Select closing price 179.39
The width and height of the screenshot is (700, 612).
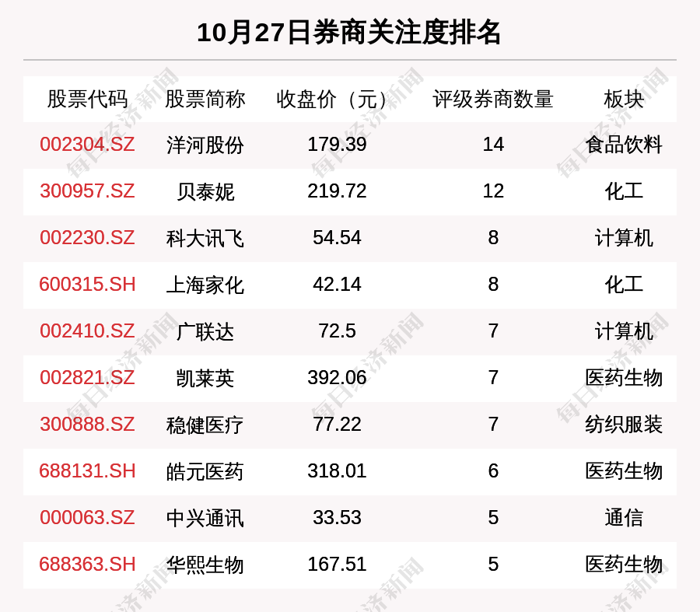(x=337, y=145)
